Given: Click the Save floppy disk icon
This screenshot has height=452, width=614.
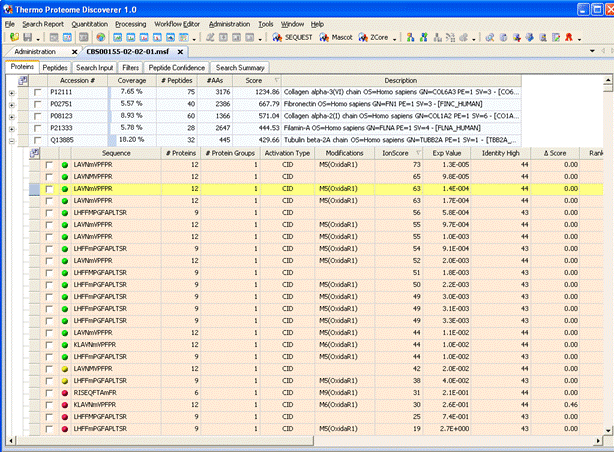Looking at the screenshot, I should [28, 38].
